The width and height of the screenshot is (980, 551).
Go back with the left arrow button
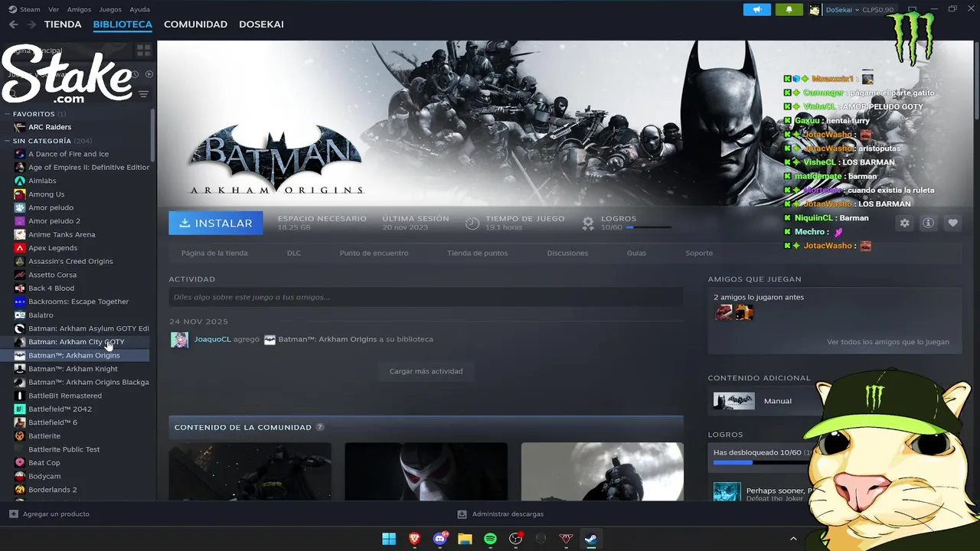coord(13,24)
